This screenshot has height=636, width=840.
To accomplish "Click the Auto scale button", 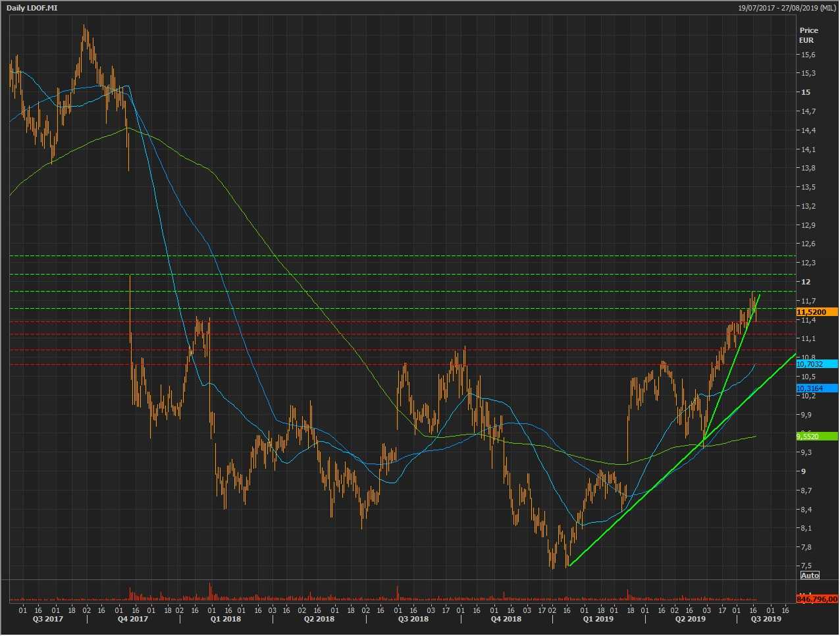I will coord(810,575).
